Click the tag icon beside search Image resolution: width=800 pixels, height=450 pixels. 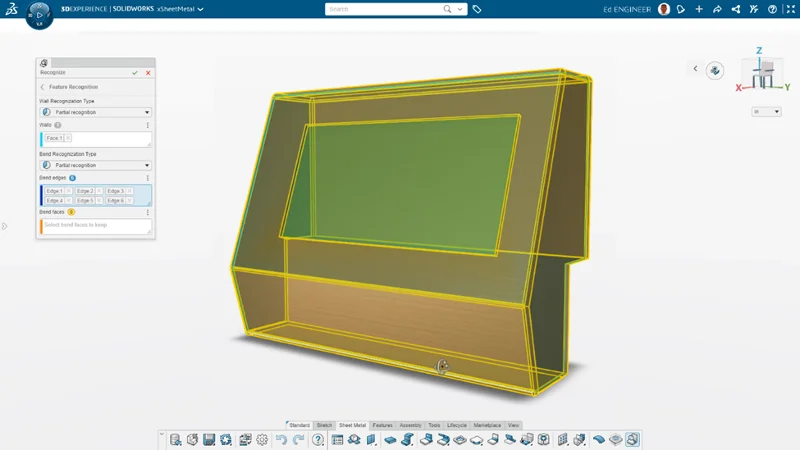477,9
